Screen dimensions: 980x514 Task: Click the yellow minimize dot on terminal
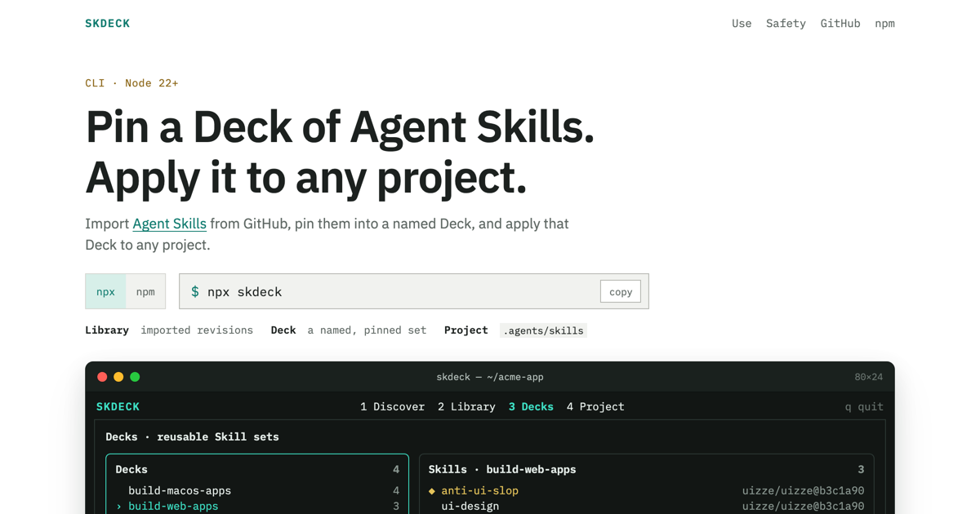pyautogui.click(x=118, y=377)
